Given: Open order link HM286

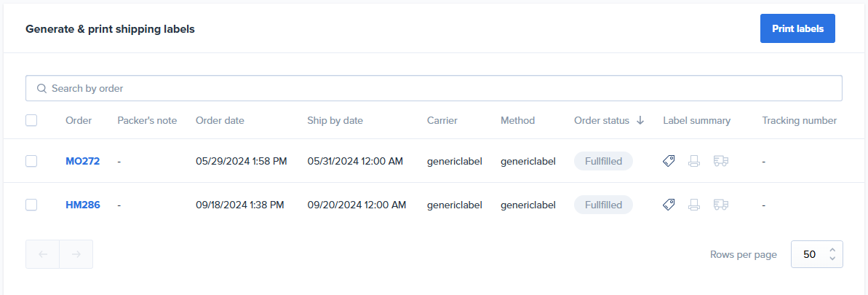Looking at the screenshot, I should pos(82,205).
